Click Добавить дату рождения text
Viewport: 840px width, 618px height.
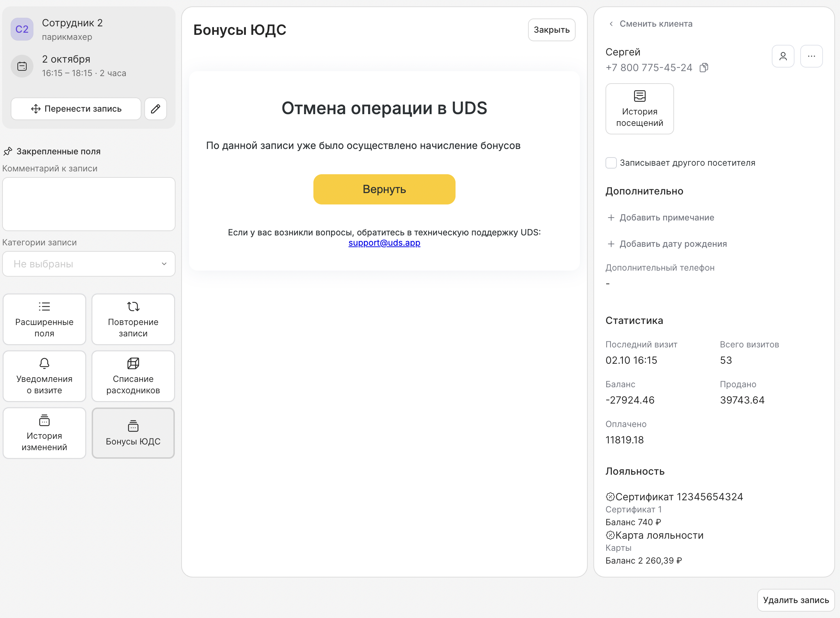pyautogui.click(x=673, y=244)
